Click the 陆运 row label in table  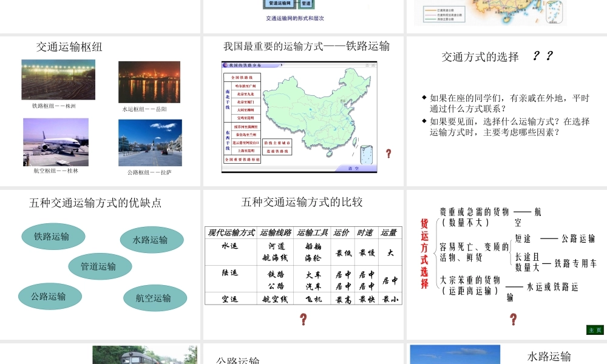point(230,273)
